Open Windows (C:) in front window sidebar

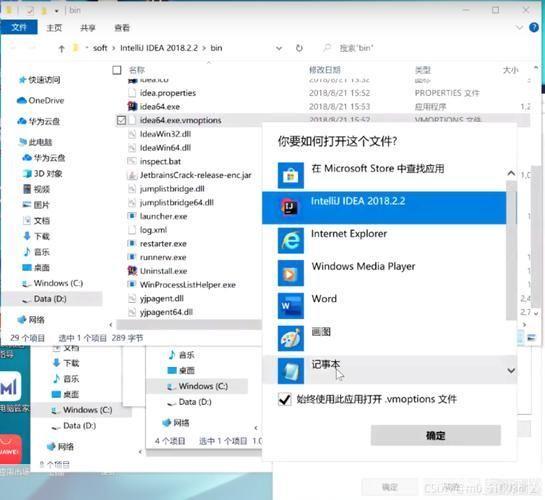click(58, 283)
